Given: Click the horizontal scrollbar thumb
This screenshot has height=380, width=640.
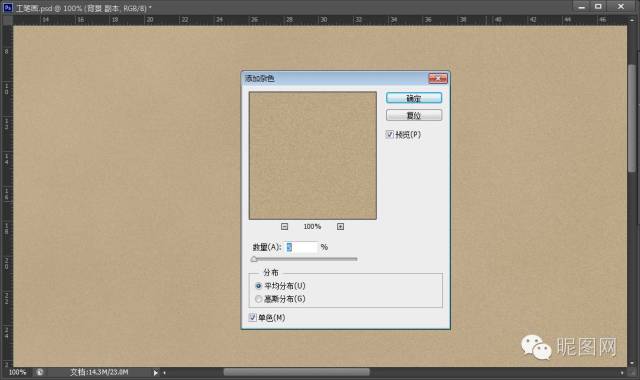Looking at the screenshot, I should [297, 372].
